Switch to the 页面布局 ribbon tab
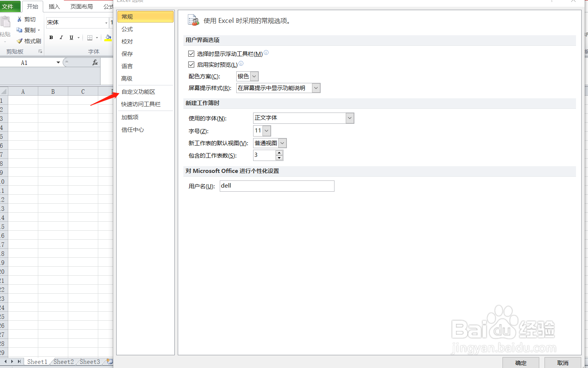The height and width of the screenshot is (368, 588). pyautogui.click(x=82, y=6)
